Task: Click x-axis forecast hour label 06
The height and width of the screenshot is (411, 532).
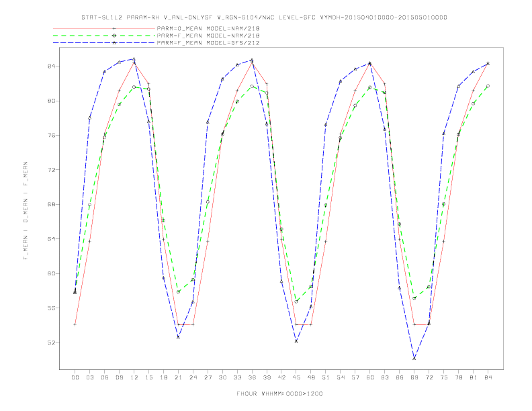Action: pyautogui.click(x=105, y=377)
